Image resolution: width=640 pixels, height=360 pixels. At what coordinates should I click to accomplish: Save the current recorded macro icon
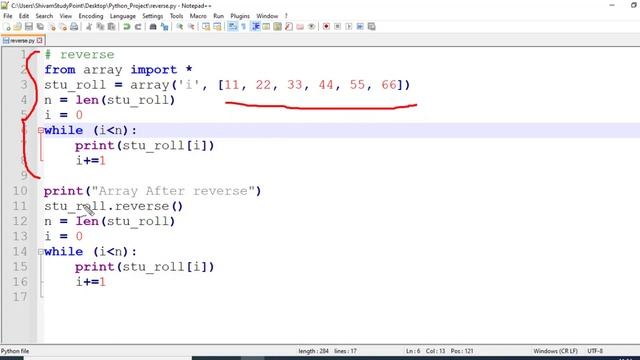tap(371, 27)
